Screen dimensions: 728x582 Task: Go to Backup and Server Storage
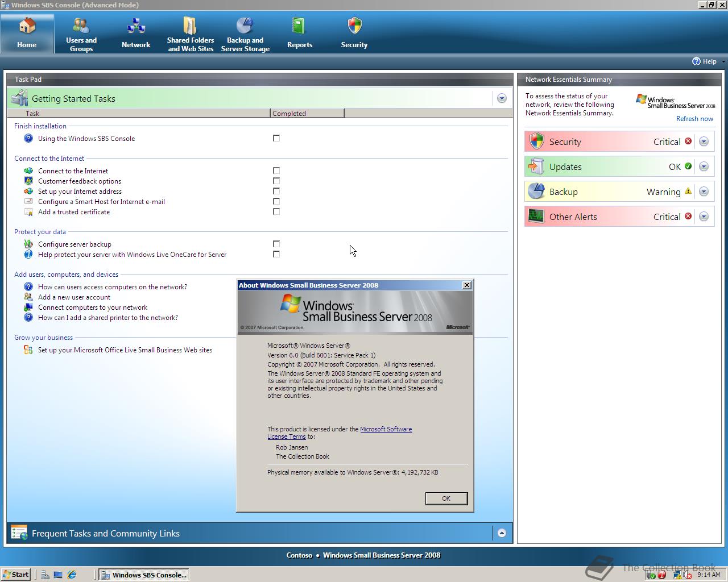click(x=245, y=34)
